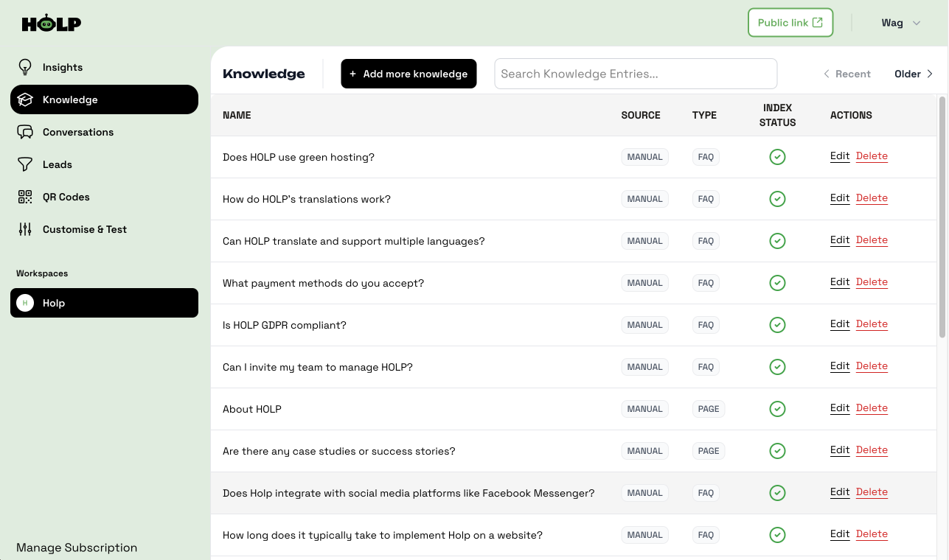Screen dimensions: 949x560
Task: Click the Conversations chat bubbles icon
Action: [x=25, y=132]
